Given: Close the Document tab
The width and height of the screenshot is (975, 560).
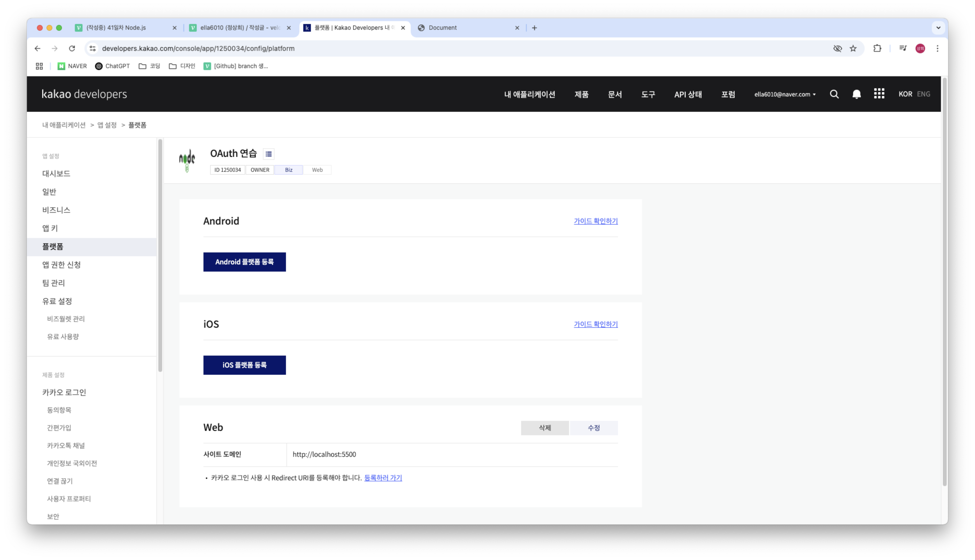Looking at the screenshot, I should (517, 28).
